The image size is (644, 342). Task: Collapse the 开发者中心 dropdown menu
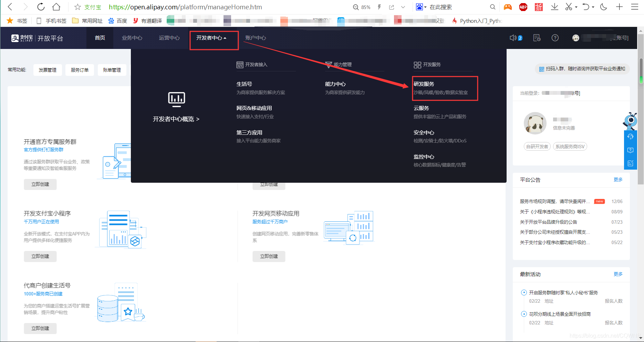pos(211,38)
